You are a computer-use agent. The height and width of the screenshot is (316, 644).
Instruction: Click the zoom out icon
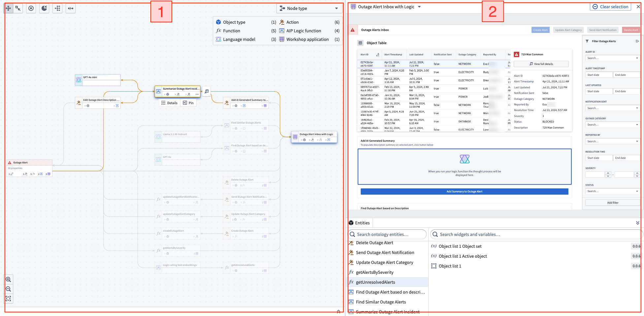point(8,289)
